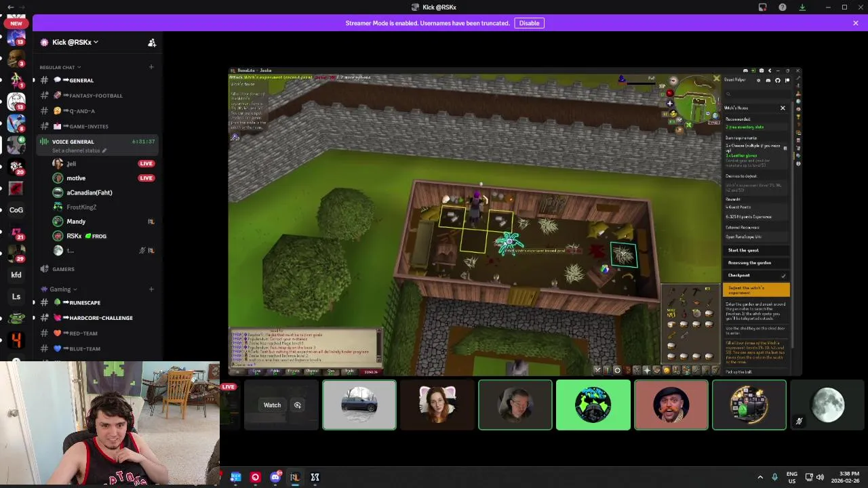Image resolution: width=868 pixels, height=488 pixels.
Task: Open the taskbar clock showing 3:38 PM
Action: click(x=844, y=477)
